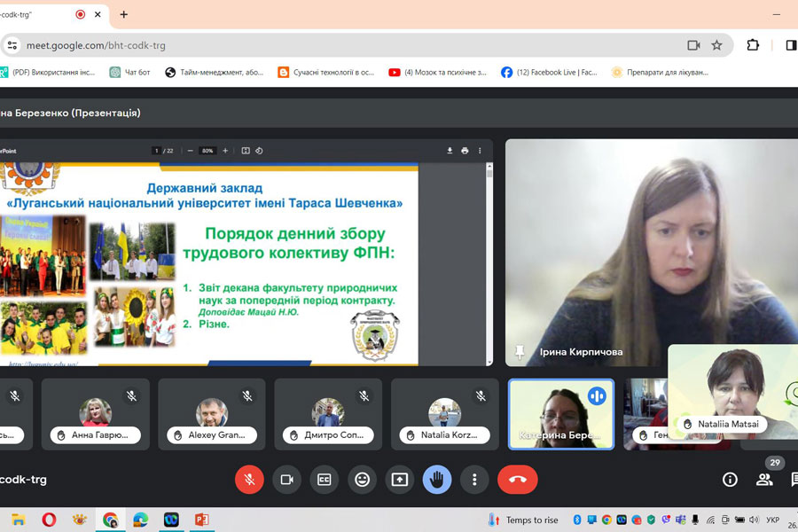Viewport: 798px width, 532px height.
Task: Zoom in on the presentation with plus
Action: 225,151
